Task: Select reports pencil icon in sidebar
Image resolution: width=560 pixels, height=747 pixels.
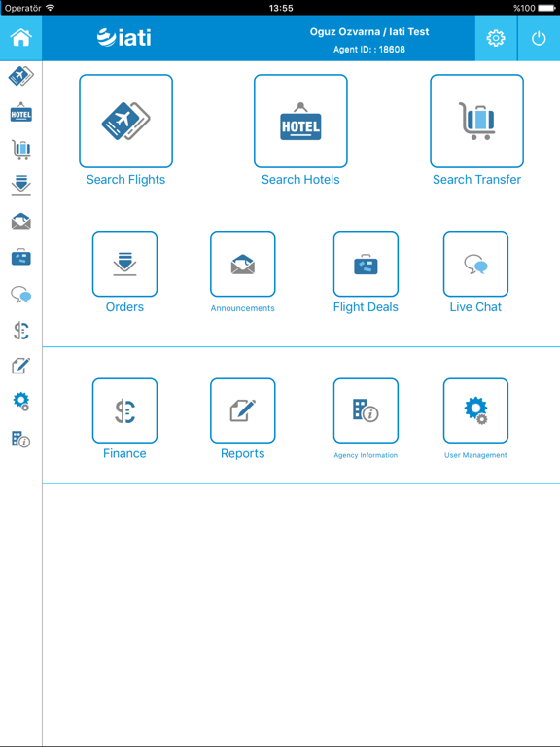Action: pos(21,366)
